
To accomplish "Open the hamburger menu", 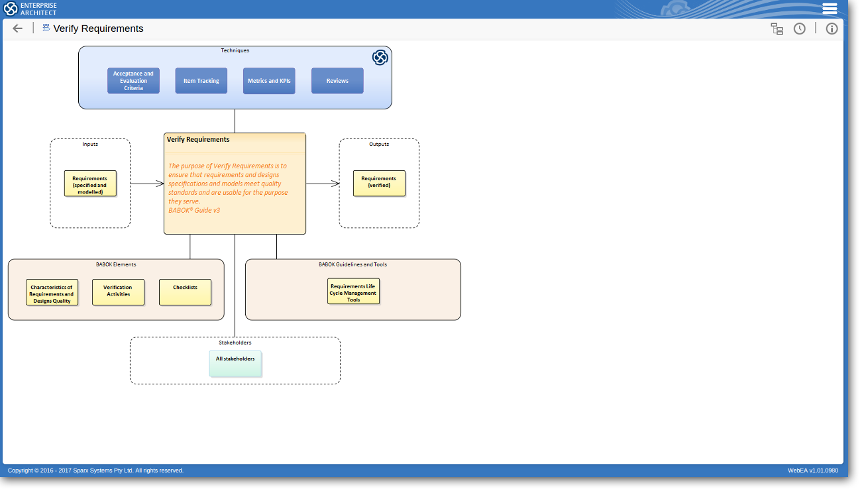I will click(830, 9).
